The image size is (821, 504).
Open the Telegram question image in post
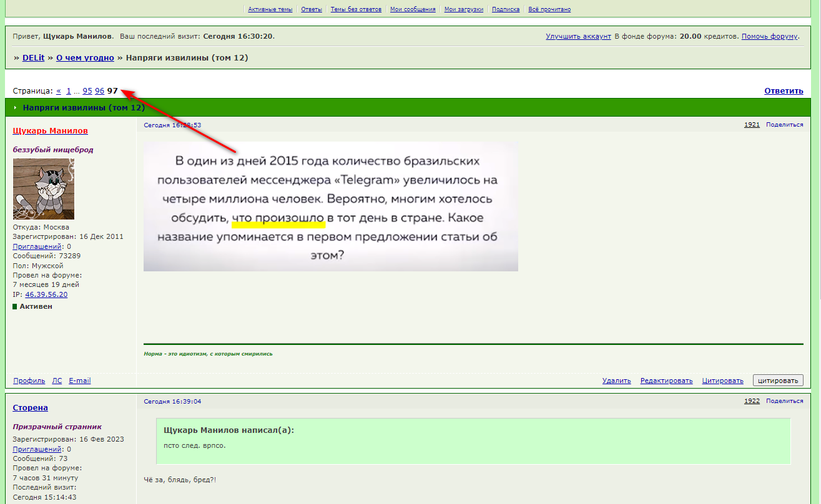(331, 206)
